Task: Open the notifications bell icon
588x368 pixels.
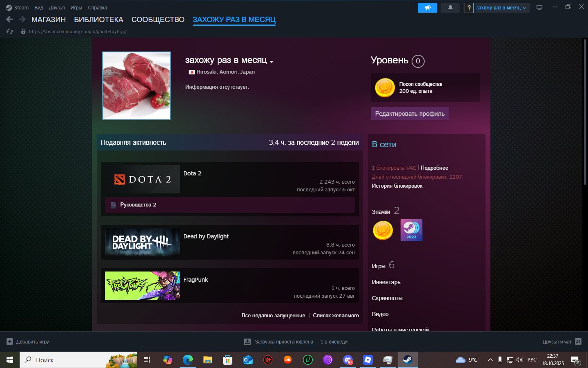Action: coord(450,8)
